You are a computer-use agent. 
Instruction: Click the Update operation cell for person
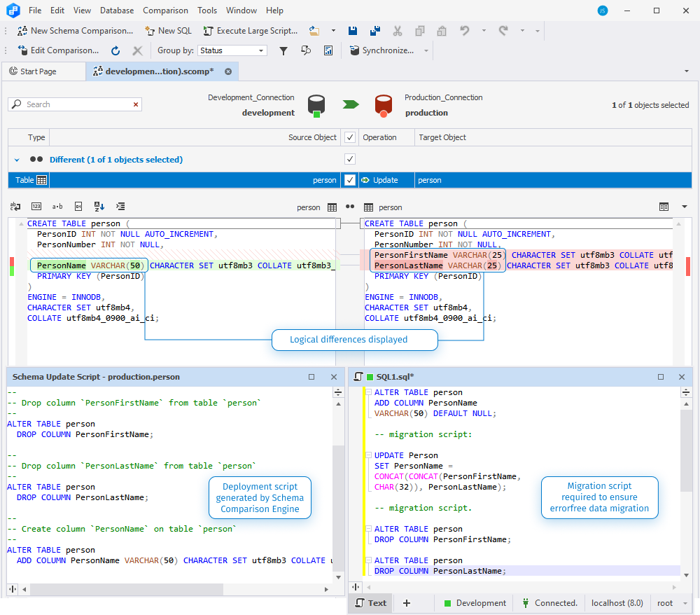point(386,180)
